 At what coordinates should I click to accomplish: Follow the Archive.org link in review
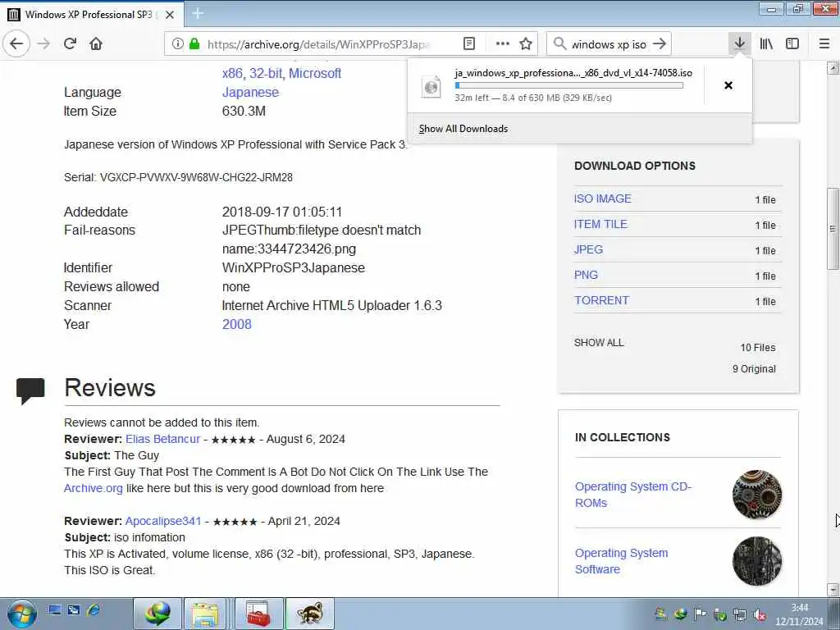[x=94, y=489]
